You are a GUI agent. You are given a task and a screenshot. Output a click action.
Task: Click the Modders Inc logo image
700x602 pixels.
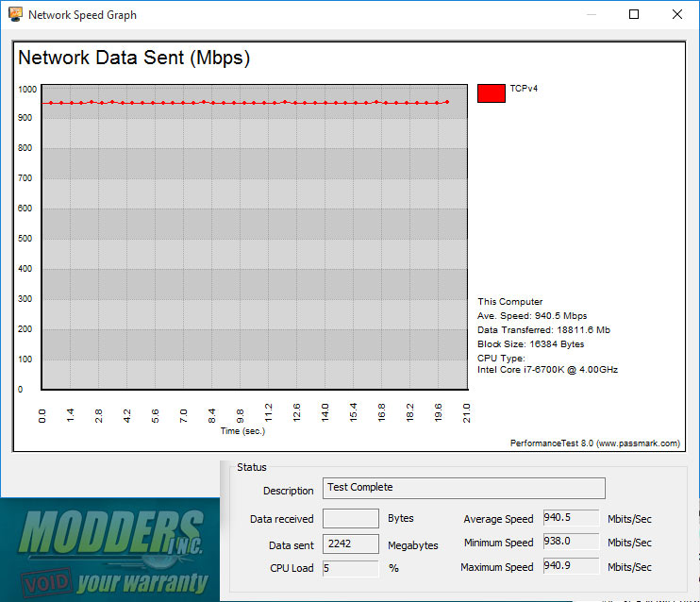tap(110, 550)
